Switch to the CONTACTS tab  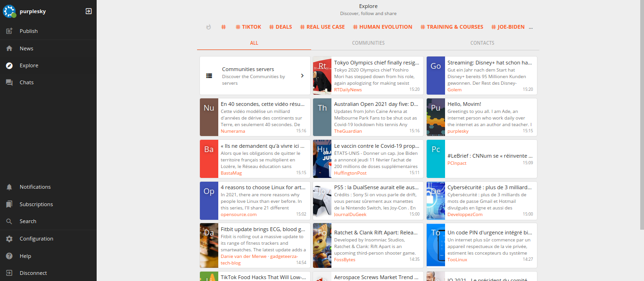(482, 43)
